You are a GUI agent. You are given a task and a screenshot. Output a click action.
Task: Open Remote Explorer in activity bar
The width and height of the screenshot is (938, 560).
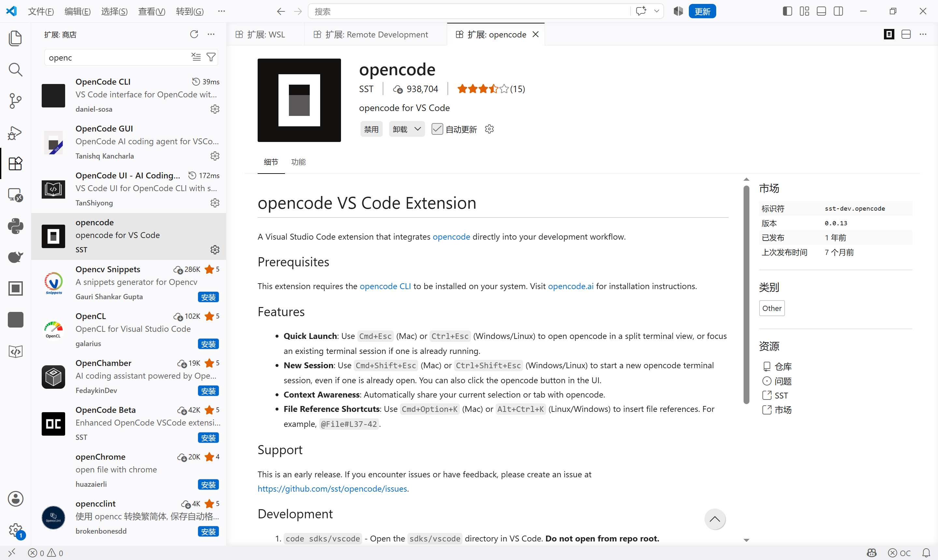coord(15,195)
